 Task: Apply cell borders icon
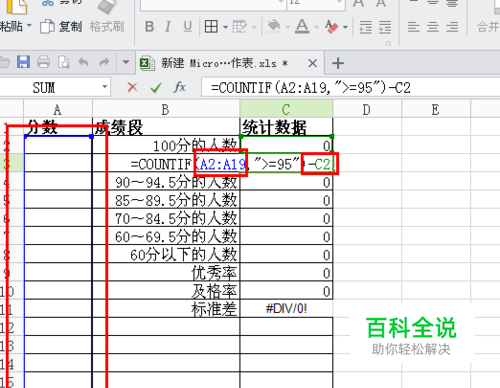[x=211, y=27]
